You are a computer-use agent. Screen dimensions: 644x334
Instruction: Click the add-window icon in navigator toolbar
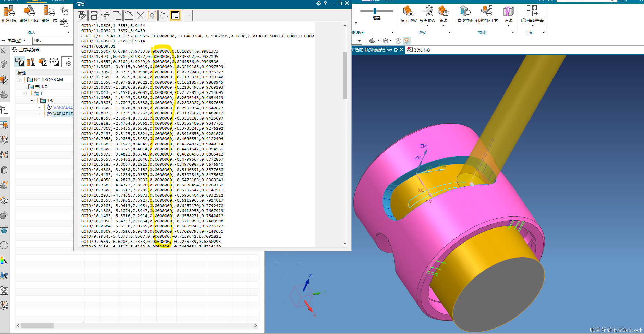pos(67,62)
